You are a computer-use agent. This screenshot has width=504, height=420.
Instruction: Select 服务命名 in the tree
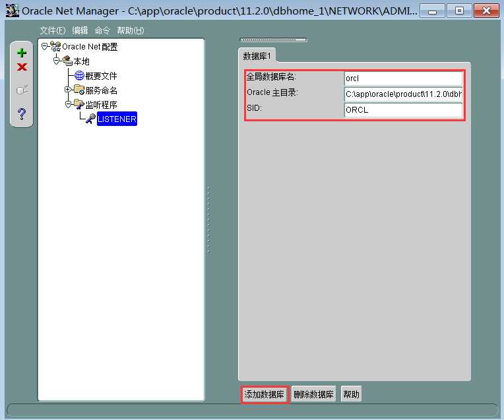coord(101,90)
